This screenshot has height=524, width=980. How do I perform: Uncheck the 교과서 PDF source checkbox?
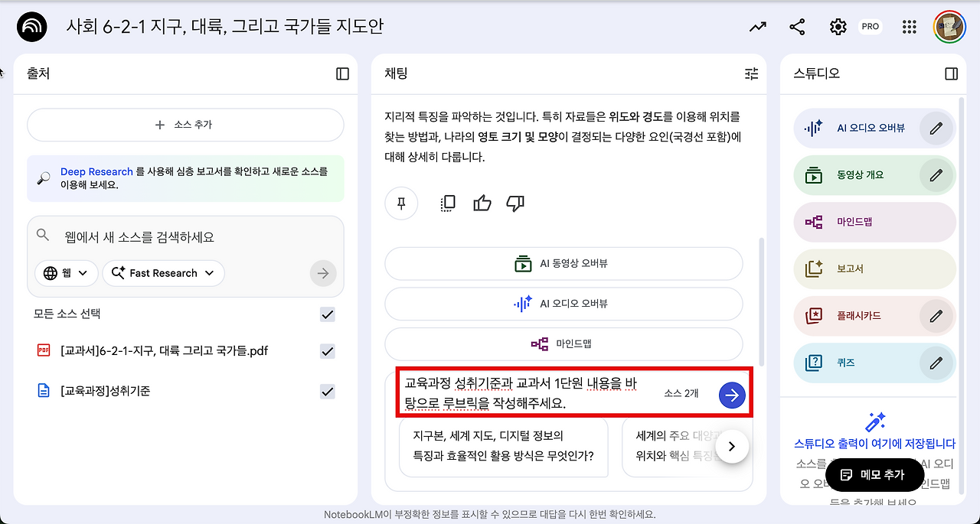(x=328, y=351)
